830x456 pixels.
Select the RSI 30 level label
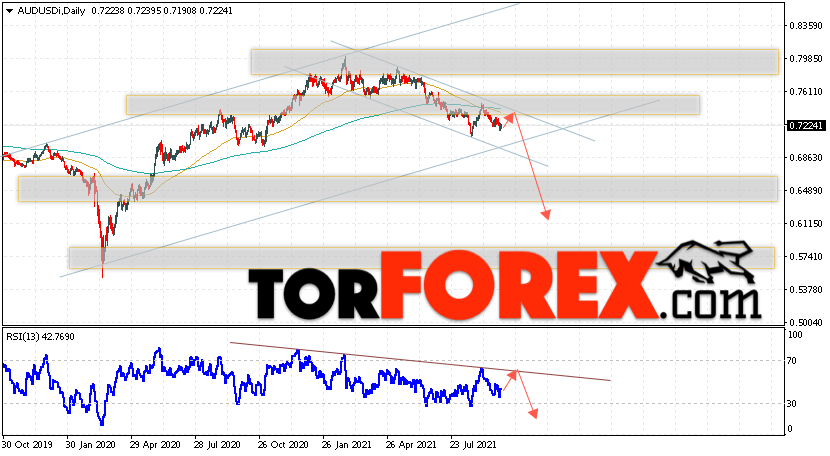click(792, 404)
